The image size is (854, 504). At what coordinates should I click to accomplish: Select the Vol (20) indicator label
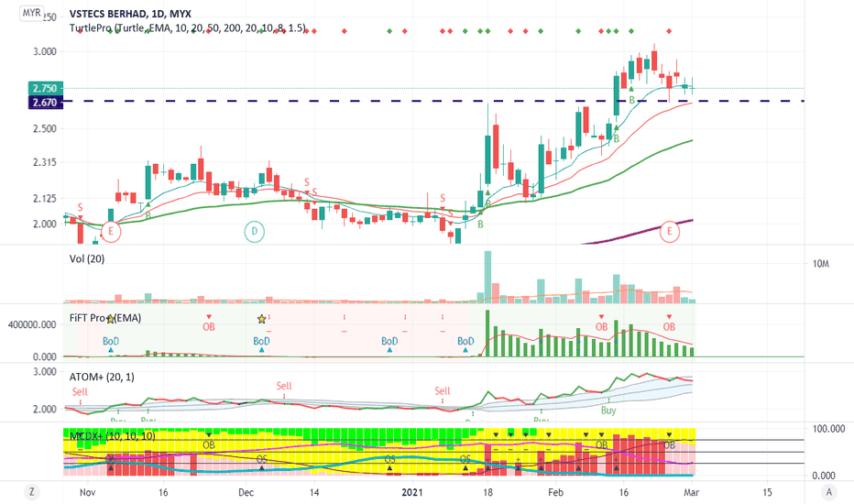click(x=87, y=258)
